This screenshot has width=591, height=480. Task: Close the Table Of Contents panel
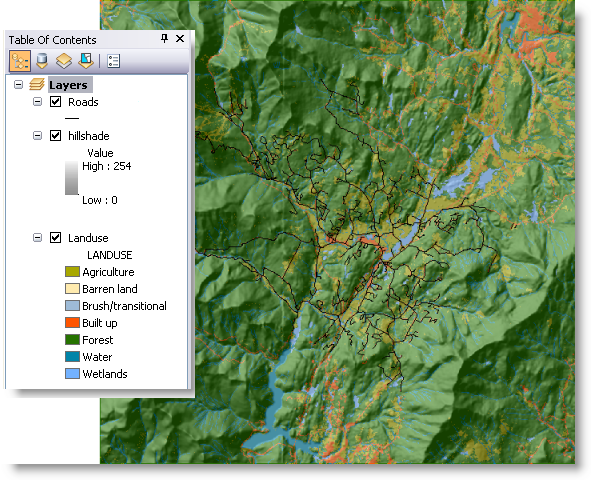pos(180,38)
